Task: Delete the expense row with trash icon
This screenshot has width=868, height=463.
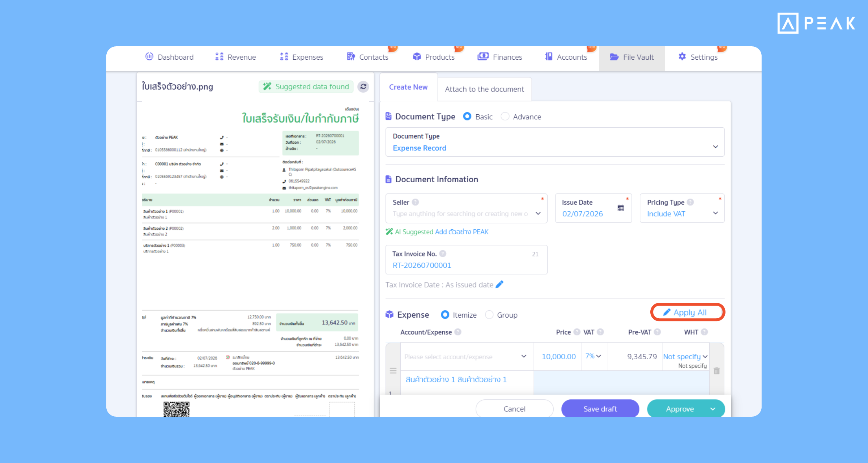Action: 716,371
